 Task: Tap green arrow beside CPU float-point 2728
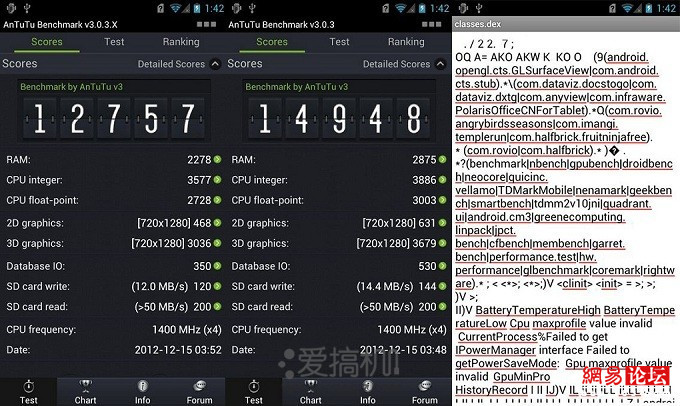[x=217, y=200]
